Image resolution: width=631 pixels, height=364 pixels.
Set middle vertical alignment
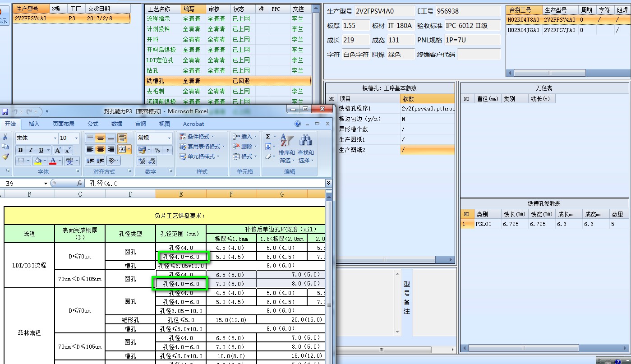pyautogui.click(x=101, y=138)
